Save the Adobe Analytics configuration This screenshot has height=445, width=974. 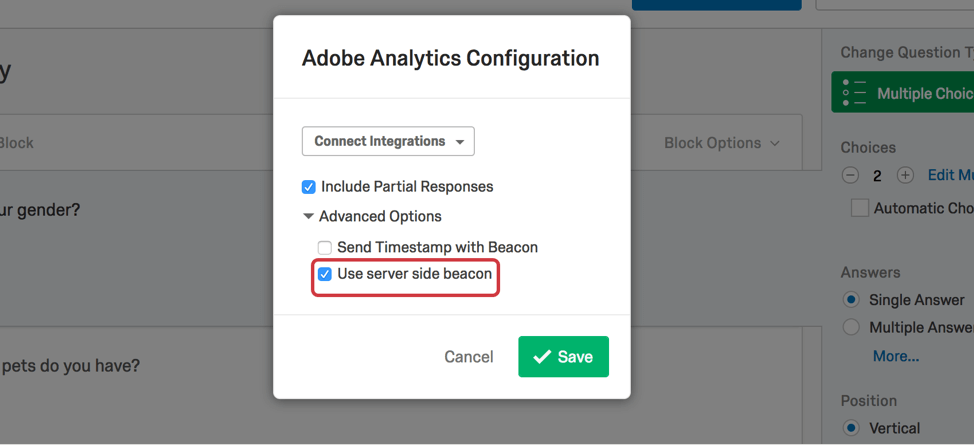(563, 357)
